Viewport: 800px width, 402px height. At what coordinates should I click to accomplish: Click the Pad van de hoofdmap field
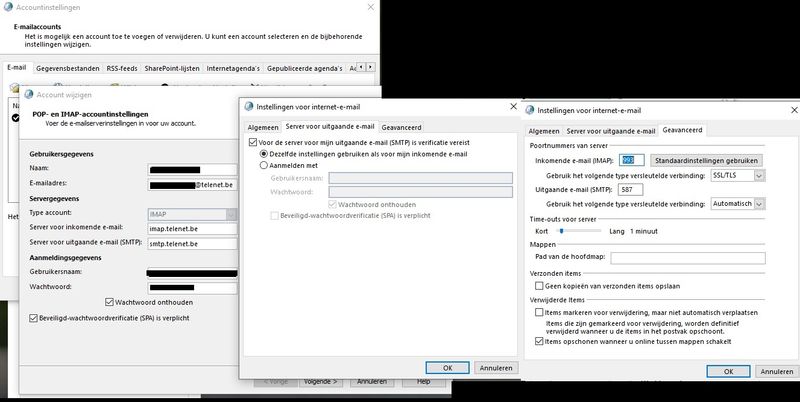(x=679, y=257)
